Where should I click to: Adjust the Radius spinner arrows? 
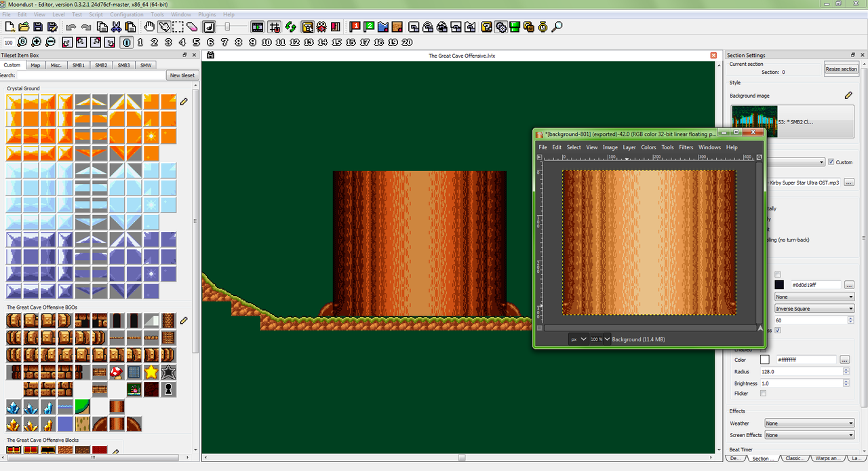(x=846, y=372)
